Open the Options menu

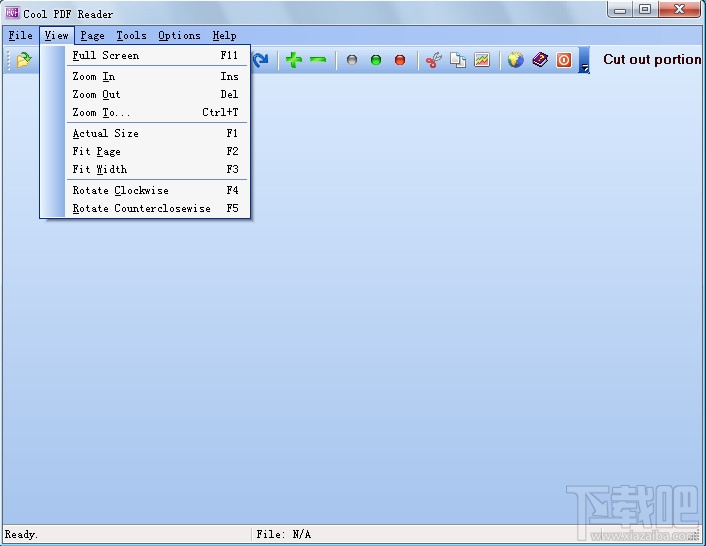click(x=179, y=36)
